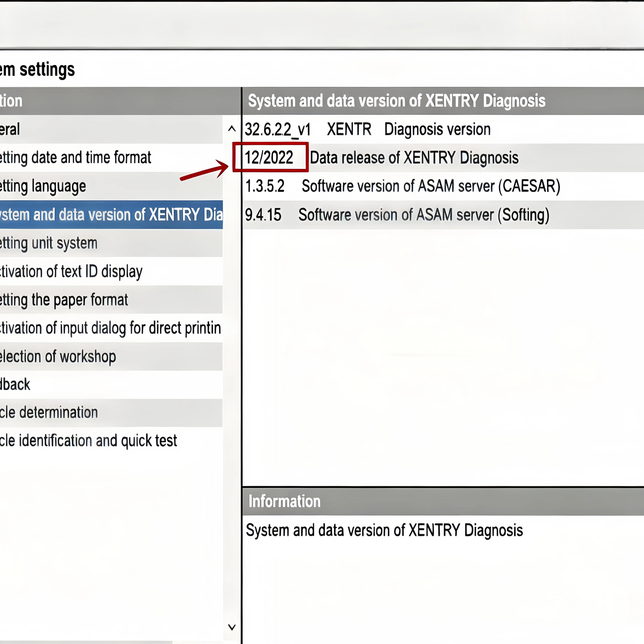Select the partially visible 'eral' settings category

pyautogui.click(x=111, y=129)
